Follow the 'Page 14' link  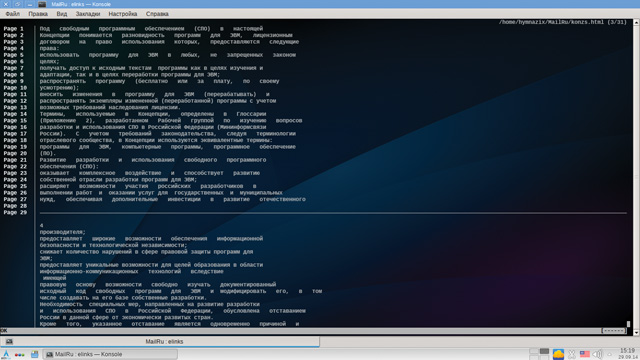pos(15,114)
